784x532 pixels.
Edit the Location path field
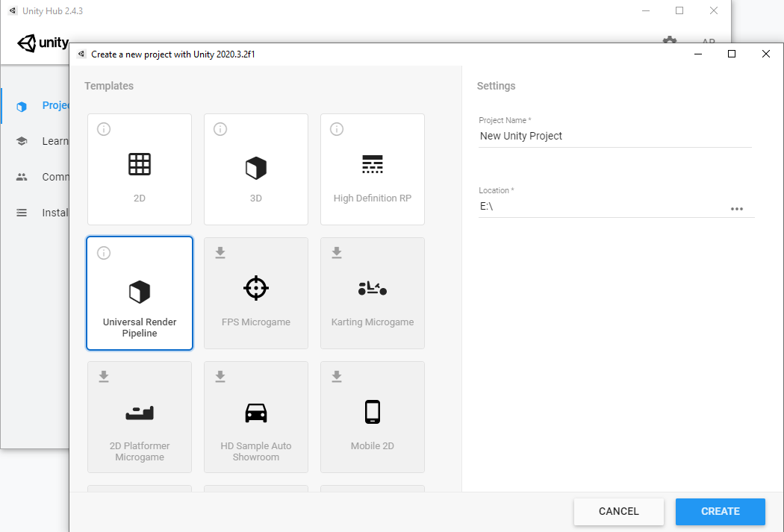pos(603,206)
